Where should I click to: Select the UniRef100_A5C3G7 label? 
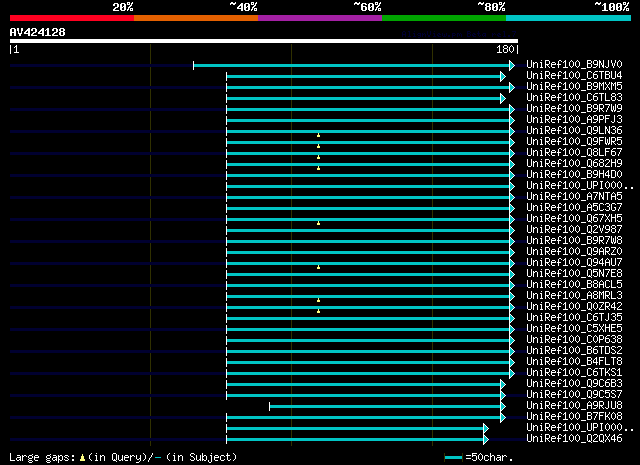pyautogui.click(x=574, y=207)
